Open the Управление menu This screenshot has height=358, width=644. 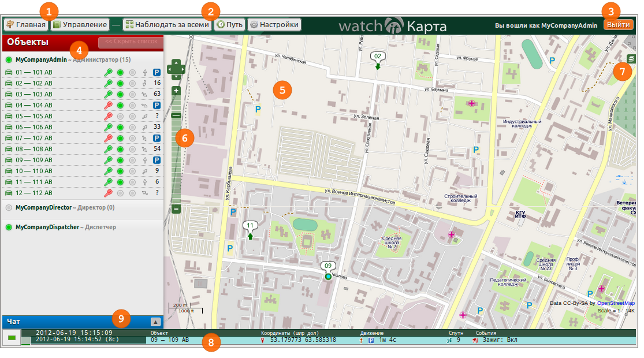[x=80, y=25]
